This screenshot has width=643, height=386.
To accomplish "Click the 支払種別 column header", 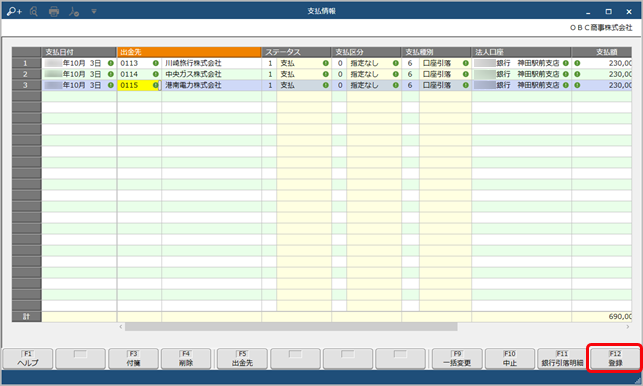I will coord(436,52).
